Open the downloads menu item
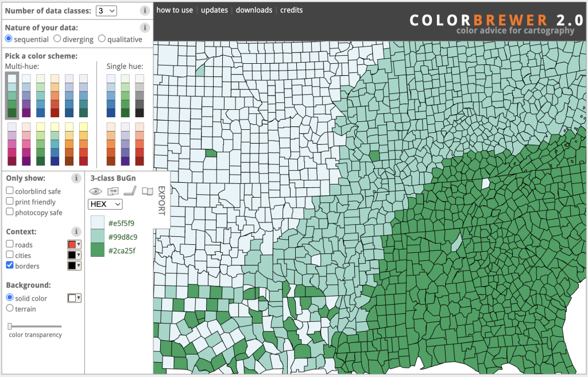588x377 pixels. click(254, 10)
